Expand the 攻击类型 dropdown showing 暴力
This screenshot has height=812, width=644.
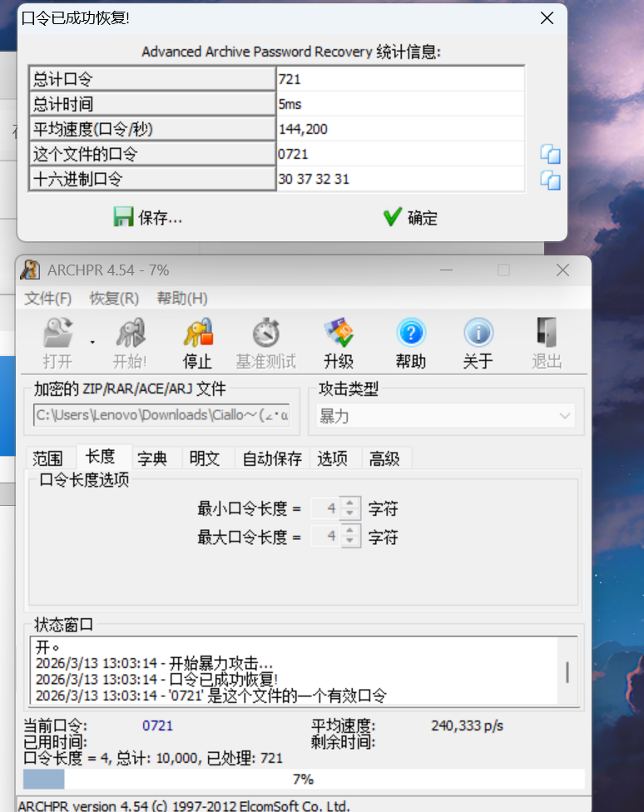coord(446,416)
